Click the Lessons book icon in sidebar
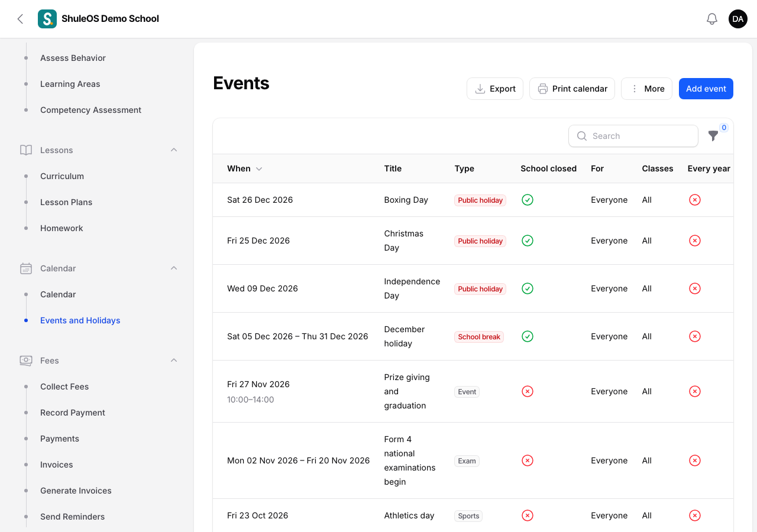The width and height of the screenshot is (757, 532). tap(26, 150)
